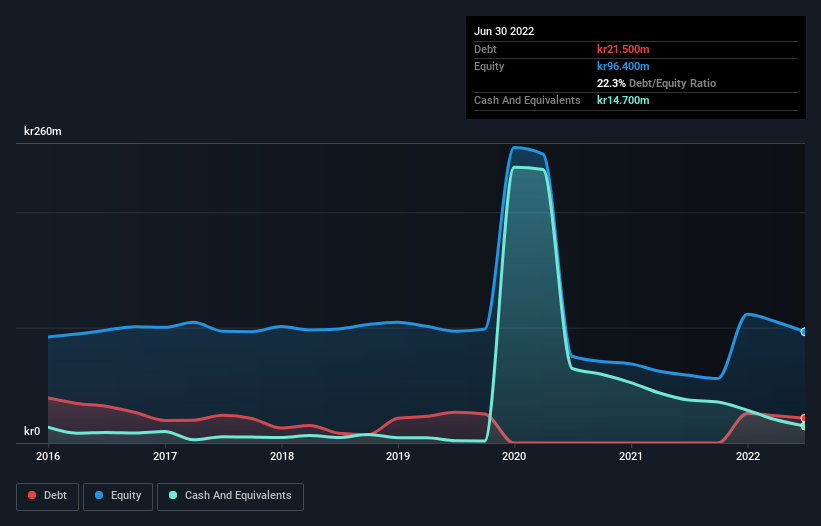This screenshot has width=821, height=526.
Task: Toggle the Equity series legend button
Action: 118,496
